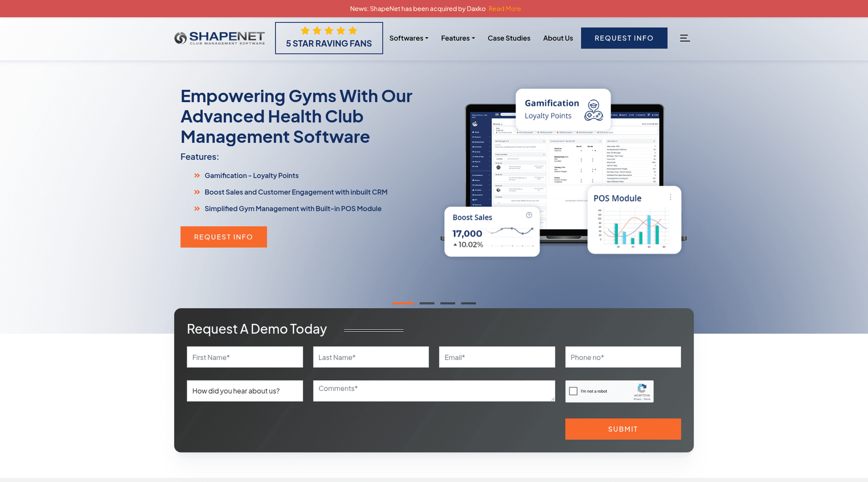Expand the Softwares dropdown menu
The height and width of the screenshot is (482, 868).
[409, 38]
